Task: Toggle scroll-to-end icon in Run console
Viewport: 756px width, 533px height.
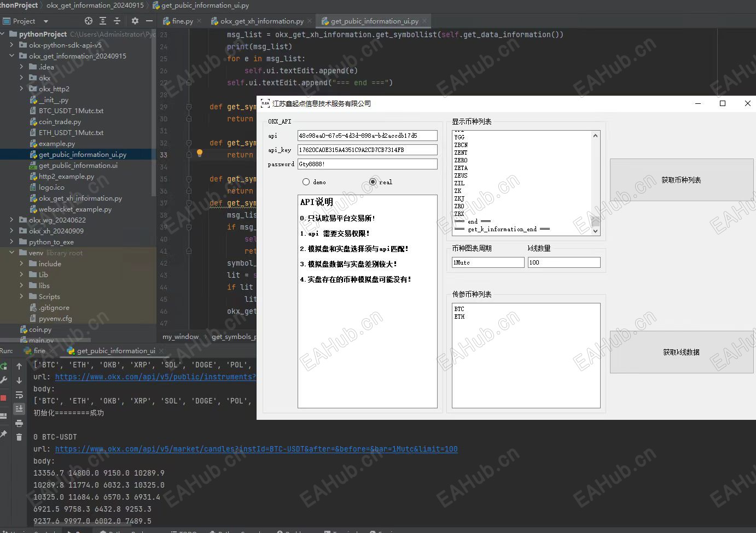Action: click(x=19, y=409)
